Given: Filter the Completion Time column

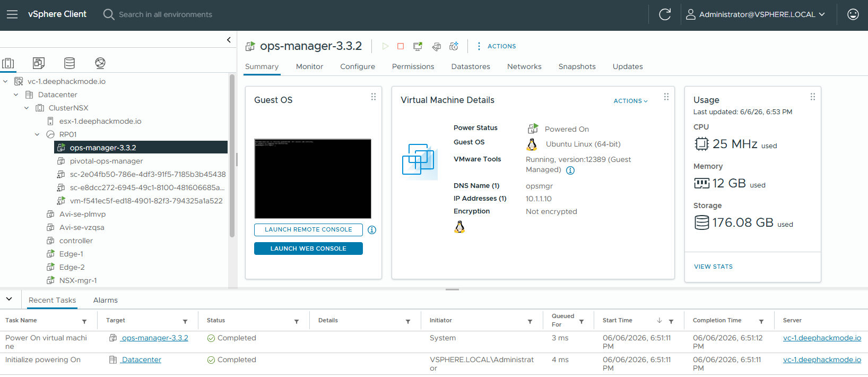Looking at the screenshot, I should (761, 321).
